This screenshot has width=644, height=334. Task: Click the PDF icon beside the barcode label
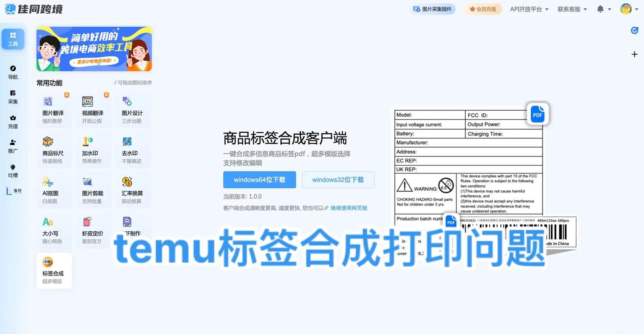pyautogui.click(x=451, y=222)
